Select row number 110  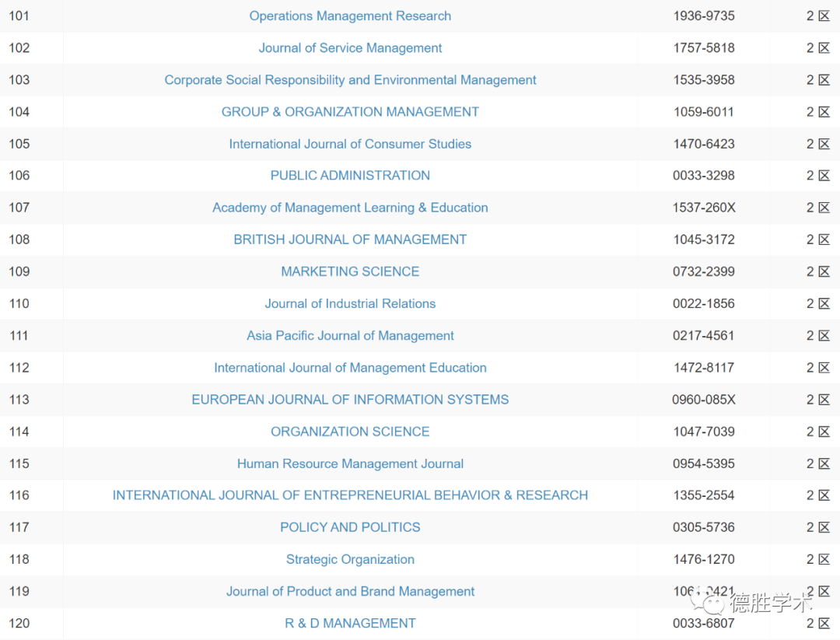tap(19, 303)
